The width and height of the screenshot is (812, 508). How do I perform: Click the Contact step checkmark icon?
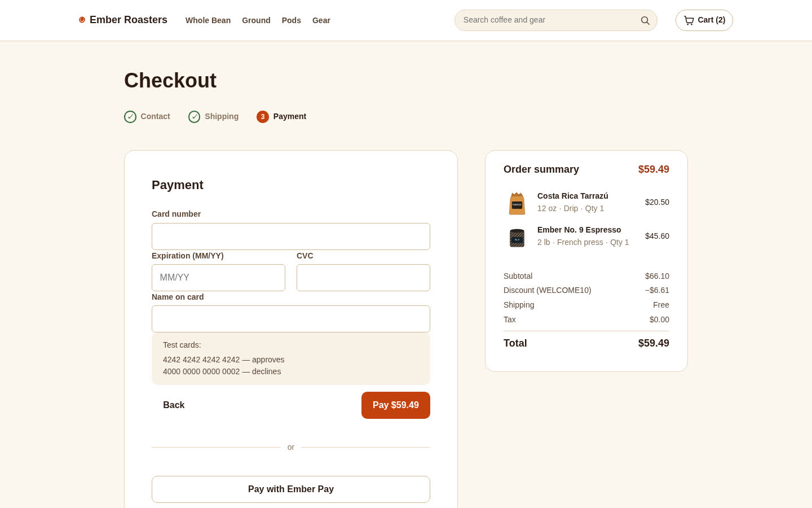tap(130, 117)
